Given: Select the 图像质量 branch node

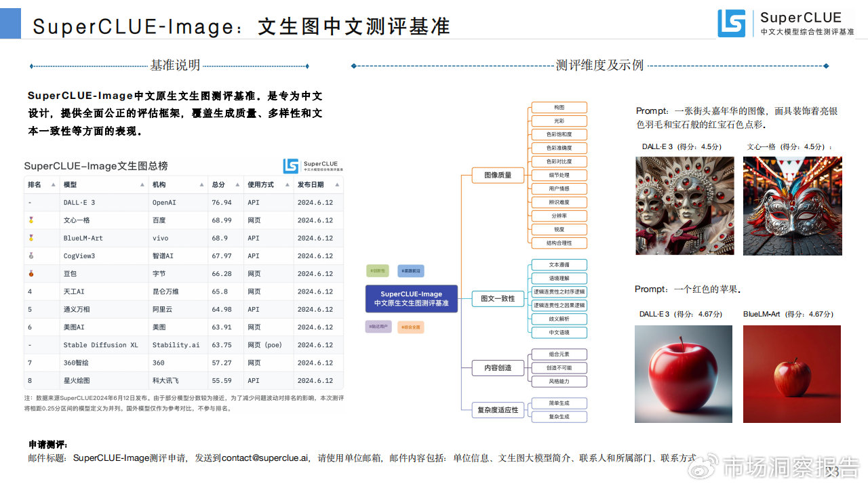Looking at the screenshot, I should click(498, 176).
